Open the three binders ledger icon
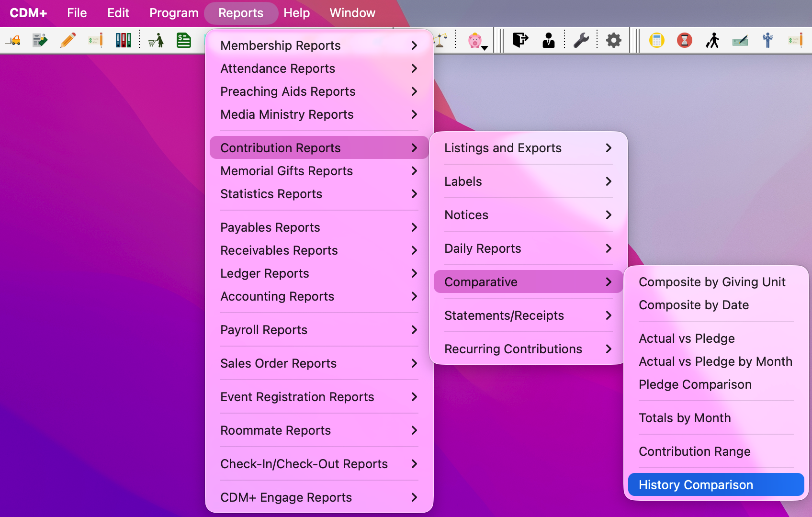The height and width of the screenshot is (517, 812). [x=124, y=40]
